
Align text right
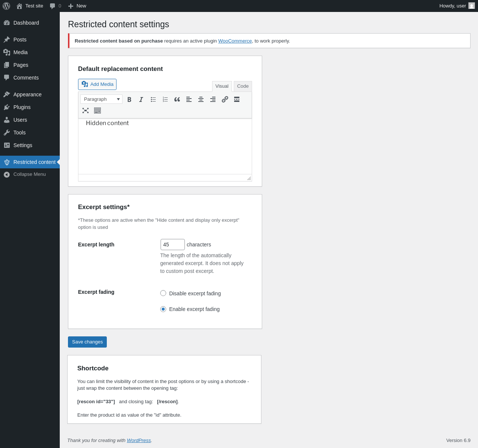(213, 99)
